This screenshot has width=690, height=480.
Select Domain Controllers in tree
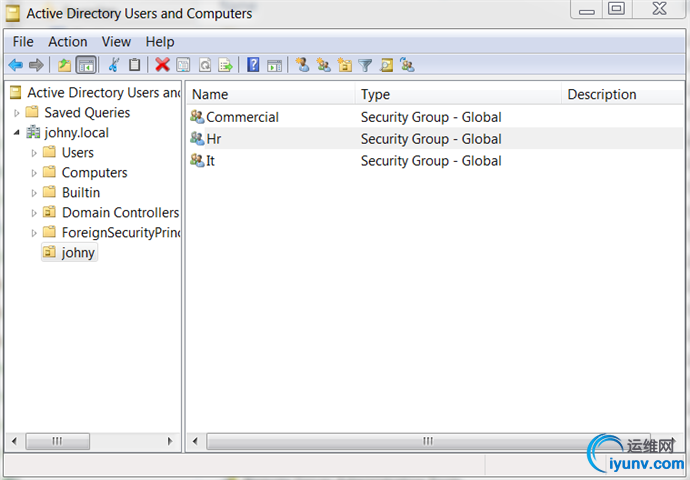pos(121,213)
